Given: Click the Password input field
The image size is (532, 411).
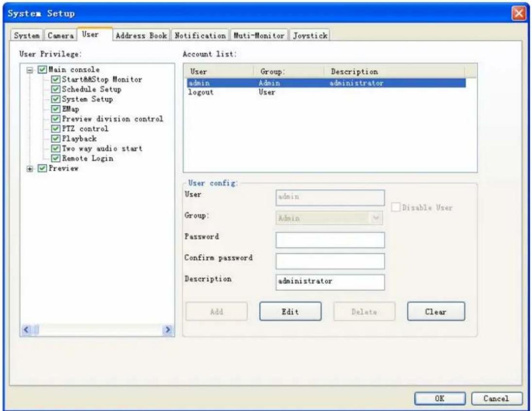Looking at the screenshot, I should pyautogui.click(x=330, y=240).
